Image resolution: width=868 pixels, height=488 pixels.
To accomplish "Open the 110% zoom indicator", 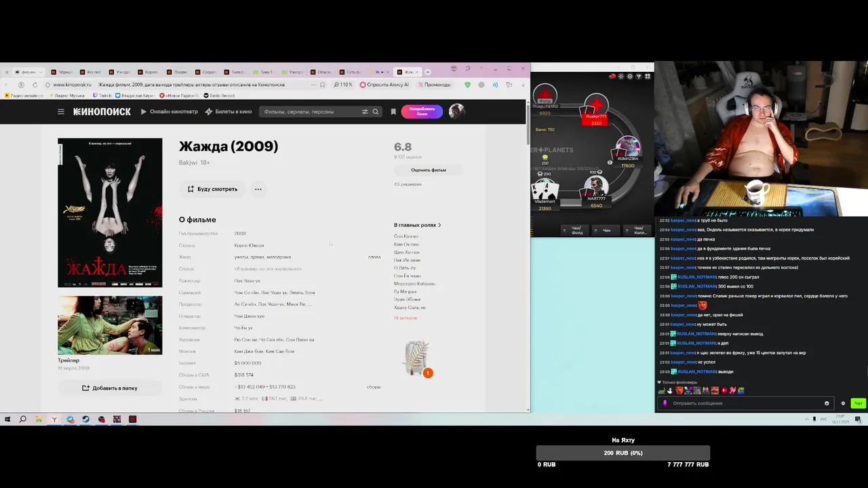I will pos(343,85).
